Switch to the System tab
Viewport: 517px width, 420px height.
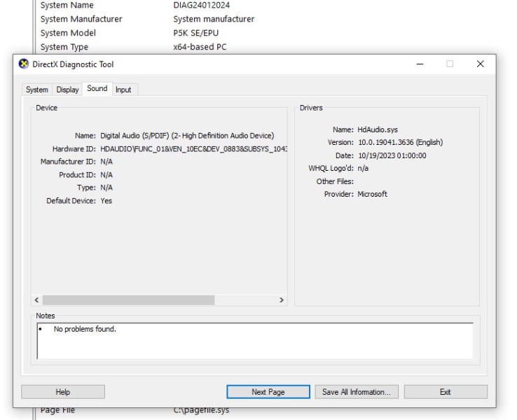coord(37,90)
